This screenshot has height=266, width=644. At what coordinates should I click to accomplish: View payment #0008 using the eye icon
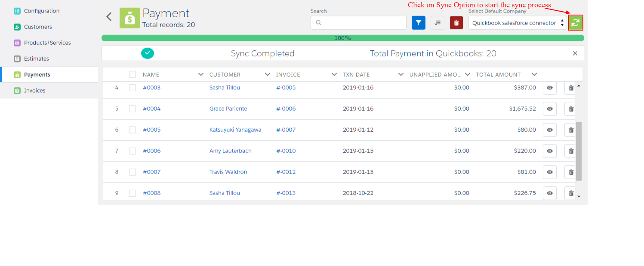(x=550, y=193)
